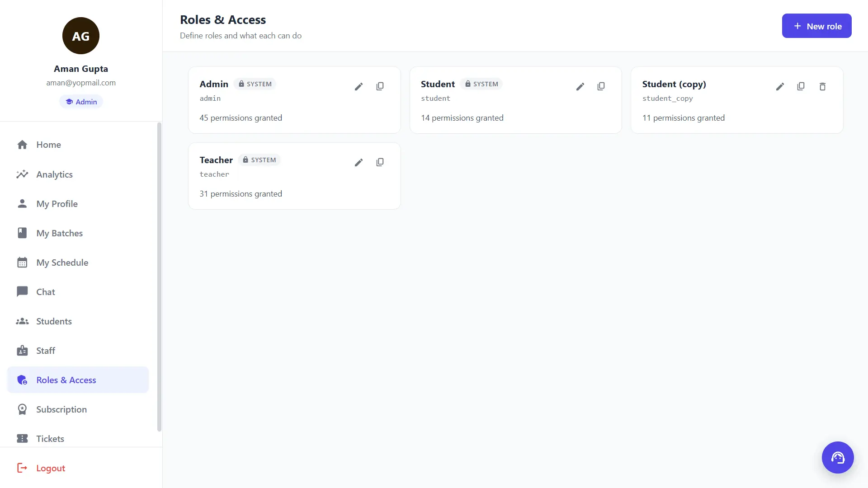Navigate to Students page

[x=78, y=321]
